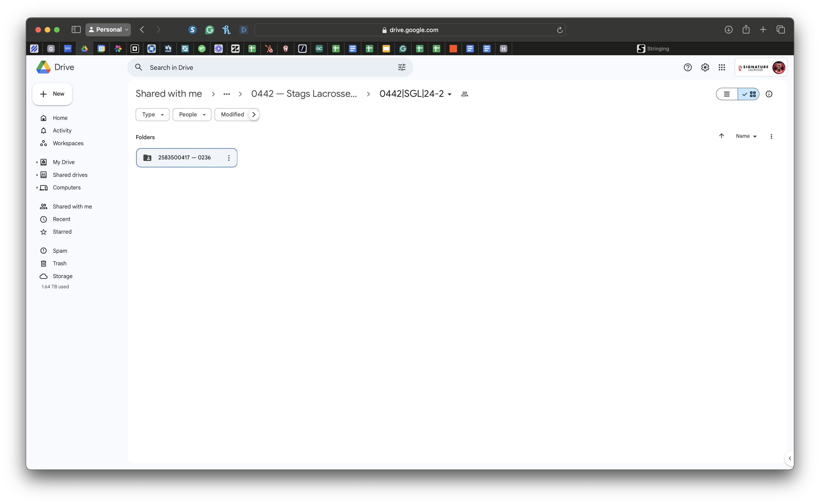The height and width of the screenshot is (504, 820).
Task: Expand My Drive tree arrow
Action: coord(37,162)
